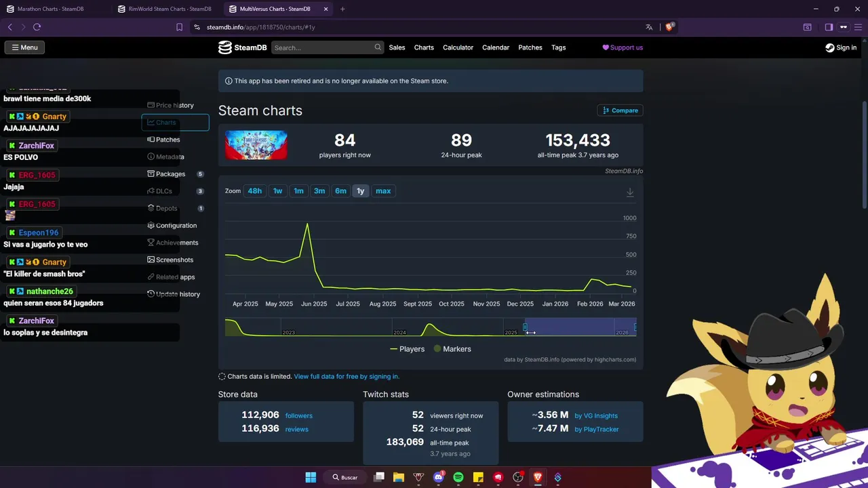Set chart zoom to max
The image size is (868, 488).
pyautogui.click(x=383, y=191)
